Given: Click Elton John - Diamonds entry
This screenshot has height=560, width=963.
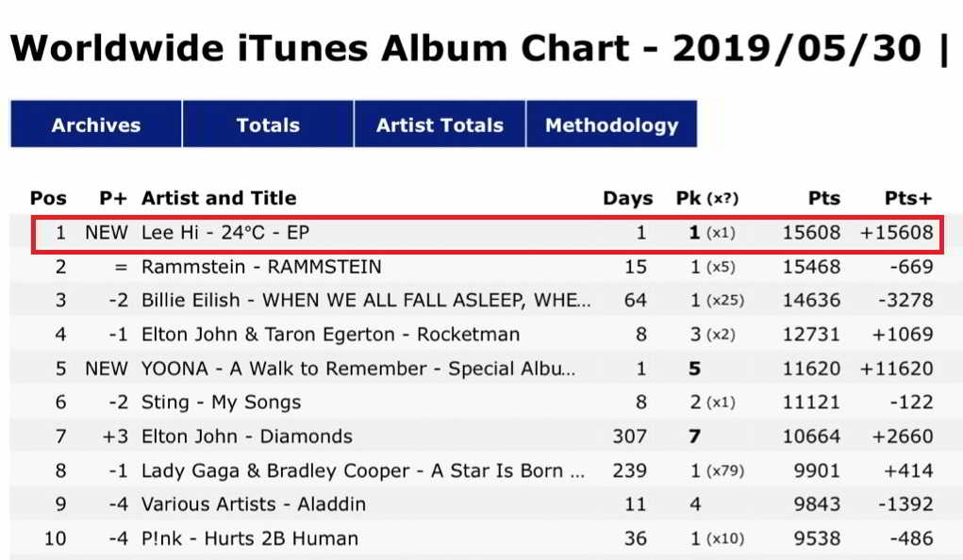Looking at the screenshot, I should click(x=246, y=436).
